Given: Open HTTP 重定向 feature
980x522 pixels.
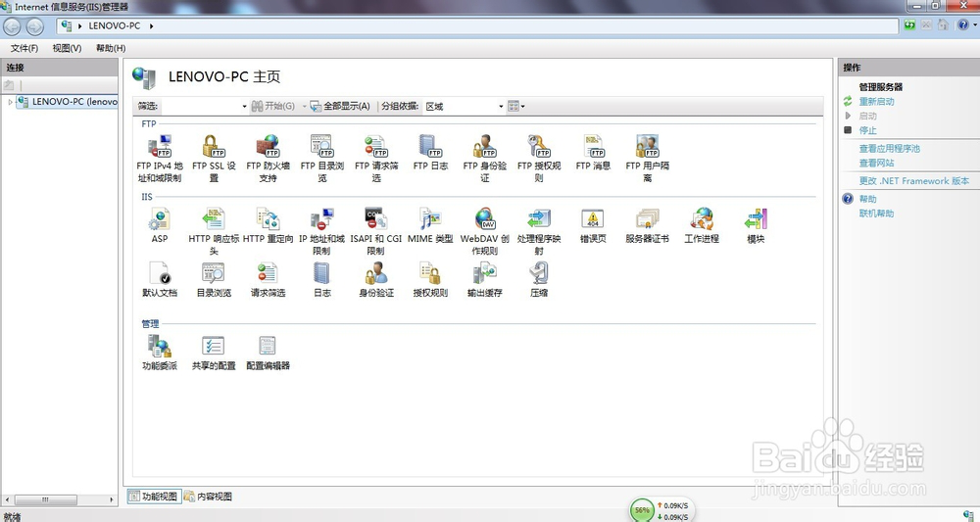Looking at the screenshot, I should pos(269,225).
